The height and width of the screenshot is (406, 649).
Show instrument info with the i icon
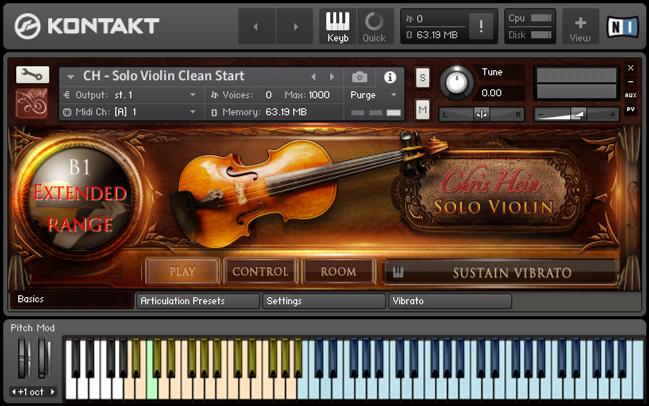point(389,77)
